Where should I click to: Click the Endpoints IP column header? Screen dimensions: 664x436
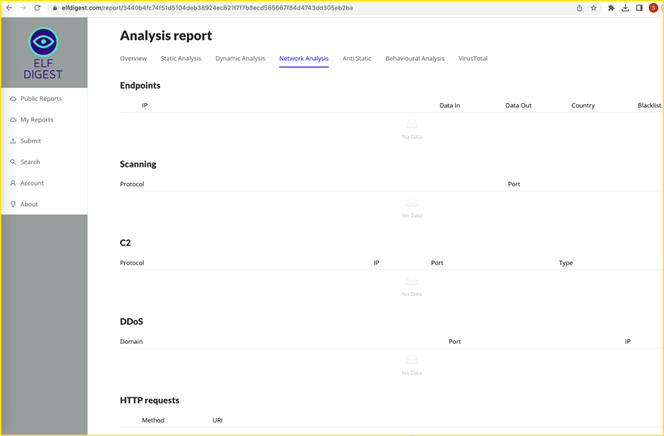point(144,105)
